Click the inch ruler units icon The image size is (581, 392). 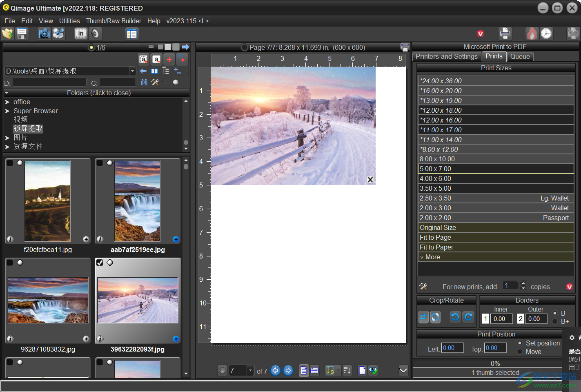pos(81,33)
